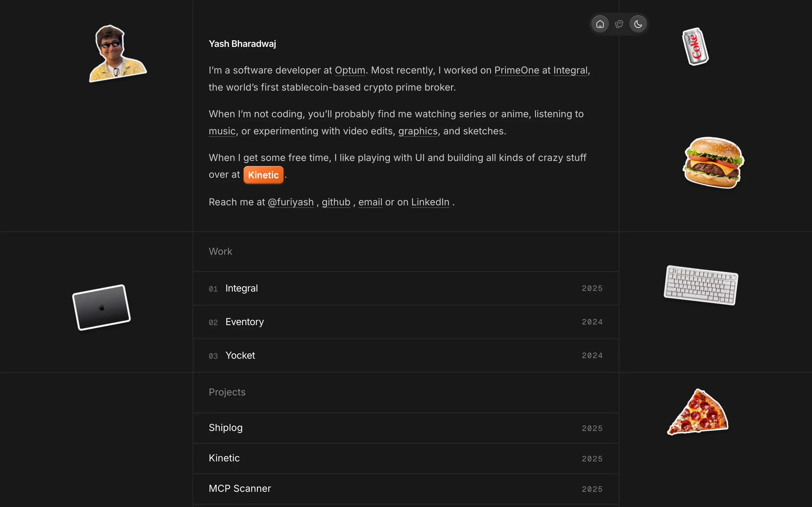Click the pizza slice sticker
The height and width of the screenshot is (507, 812).
[x=697, y=412]
